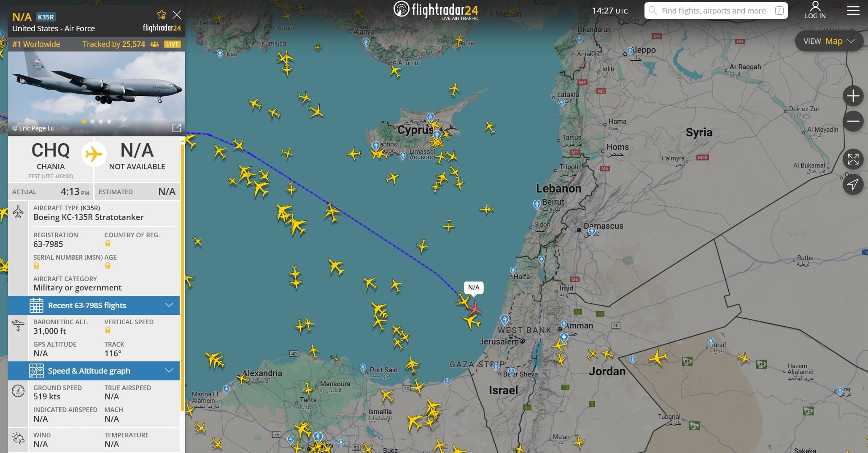Open aircraft photo in external link
868x453 pixels.
coord(177,127)
